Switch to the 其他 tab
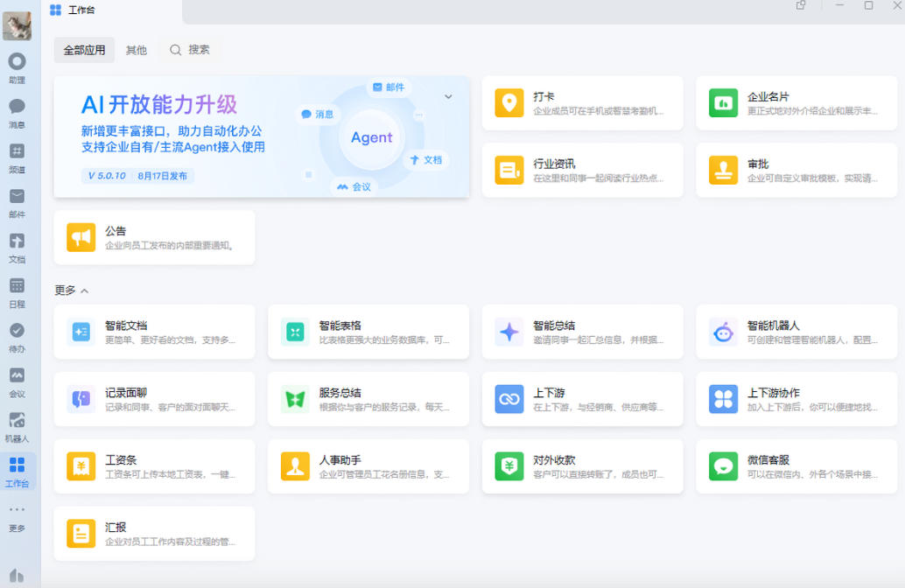905x588 pixels. click(x=137, y=50)
